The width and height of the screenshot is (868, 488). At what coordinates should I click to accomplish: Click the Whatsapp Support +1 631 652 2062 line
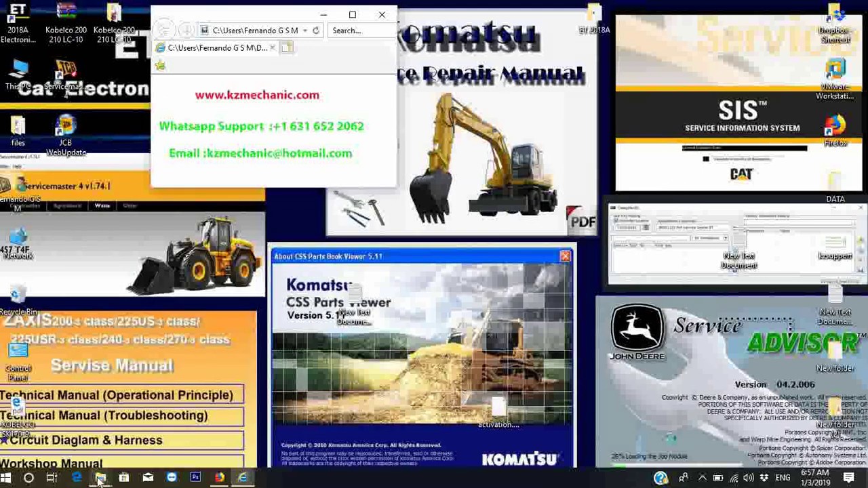(261, 126)
